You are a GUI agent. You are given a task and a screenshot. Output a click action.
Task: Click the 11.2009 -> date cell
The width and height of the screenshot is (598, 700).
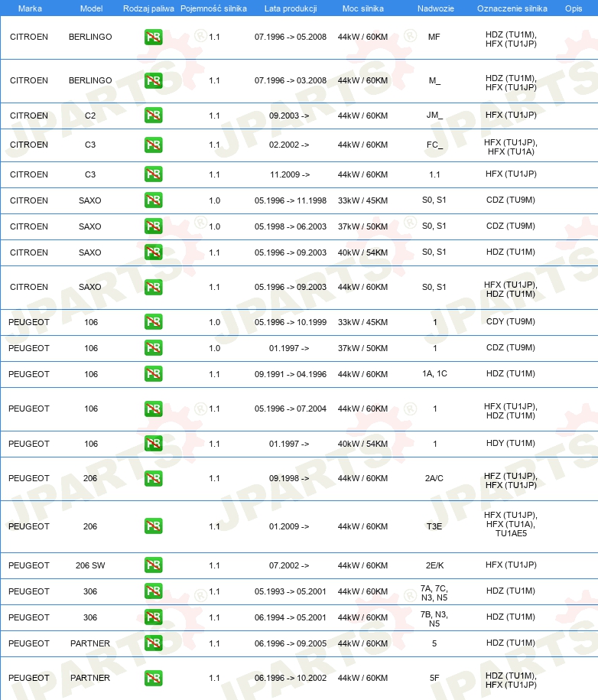pos(290,174)
